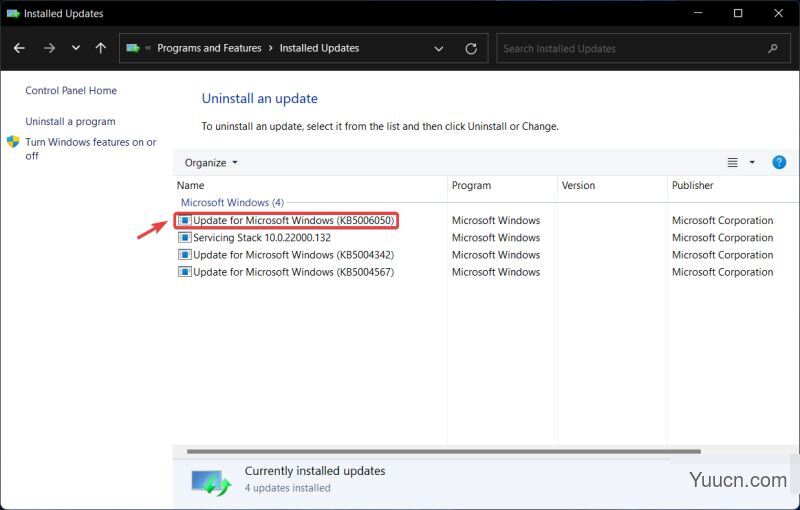The image size is (800, 510).
Task: Click the shield icon beside Windows features
Action: click(x=13, y=141)
